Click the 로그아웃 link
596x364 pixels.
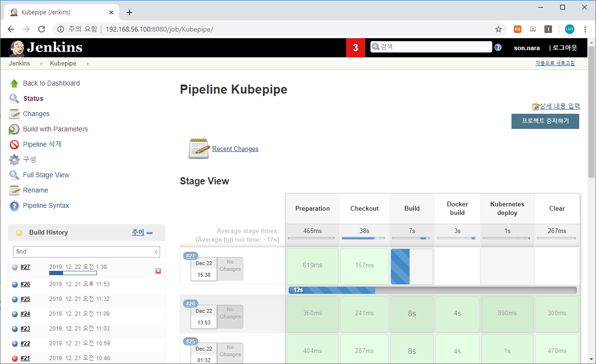pyautogui.click(x=565, y=48)
